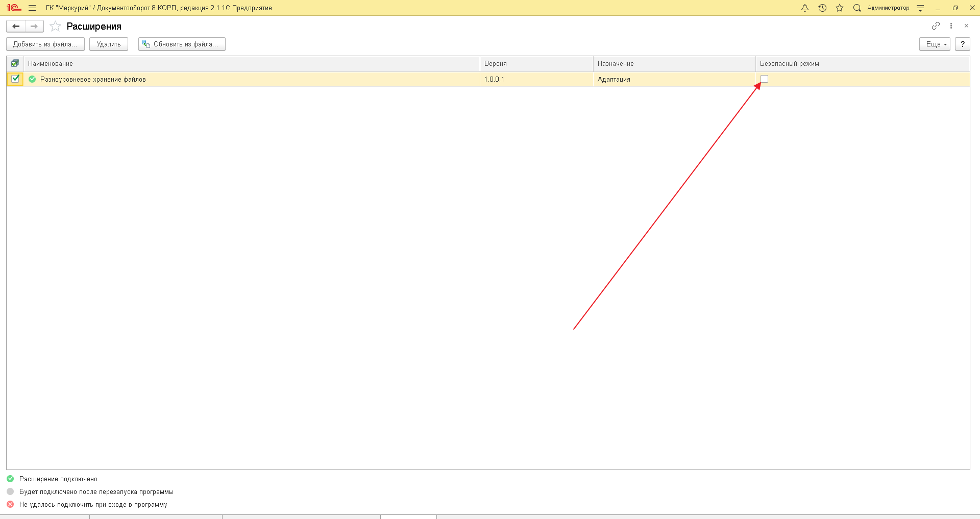Sort by Наименование column header
980x519 pixels.
click(x=252, y=63)
